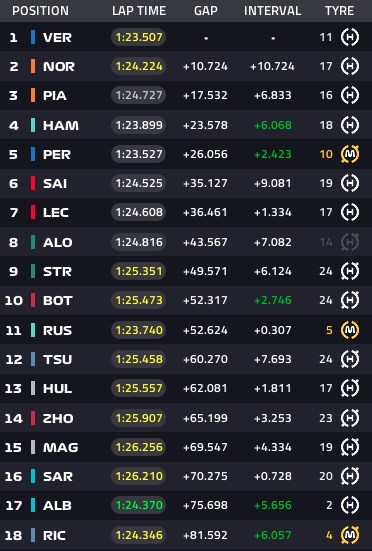Click Hamilton's hard tyre icon
Image resolution: width=372 pixels, height=551 pixels.
tap(350, 125)
